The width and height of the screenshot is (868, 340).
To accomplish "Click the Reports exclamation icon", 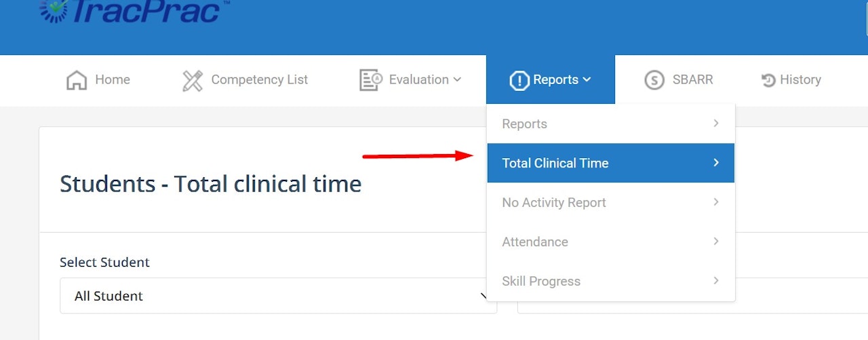I will coord(519,81).
